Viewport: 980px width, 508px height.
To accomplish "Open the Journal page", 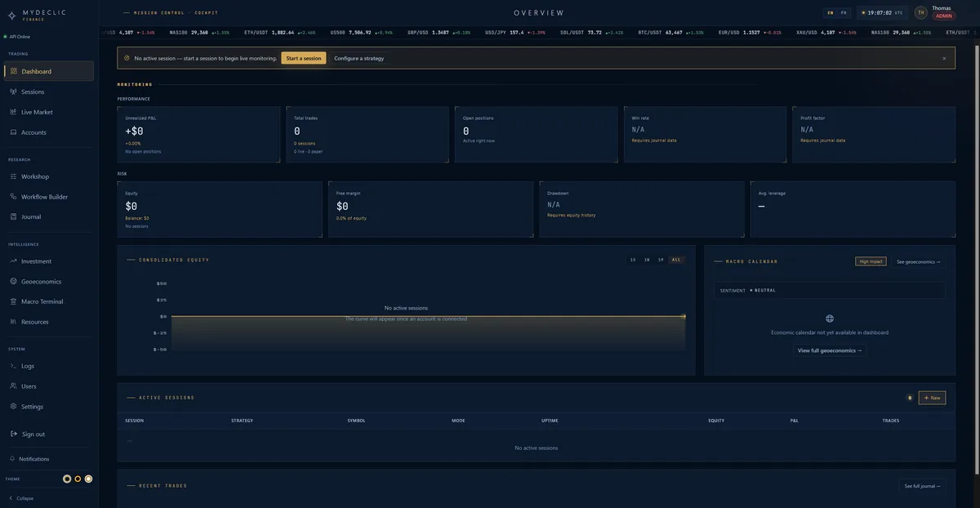I will coord(49,216).
